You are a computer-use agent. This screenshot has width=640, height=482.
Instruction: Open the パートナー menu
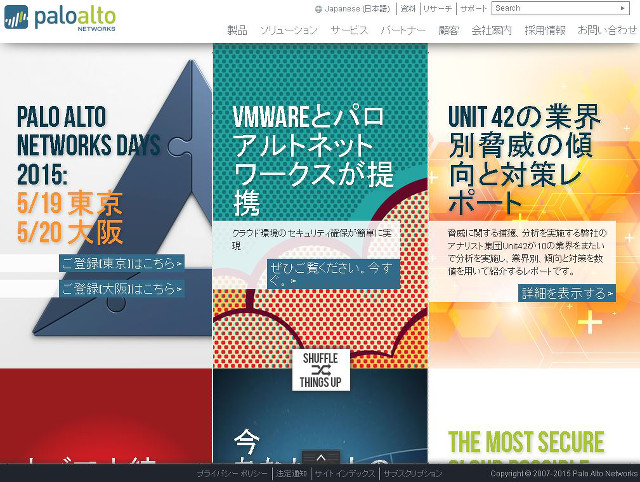pos(403,30)
